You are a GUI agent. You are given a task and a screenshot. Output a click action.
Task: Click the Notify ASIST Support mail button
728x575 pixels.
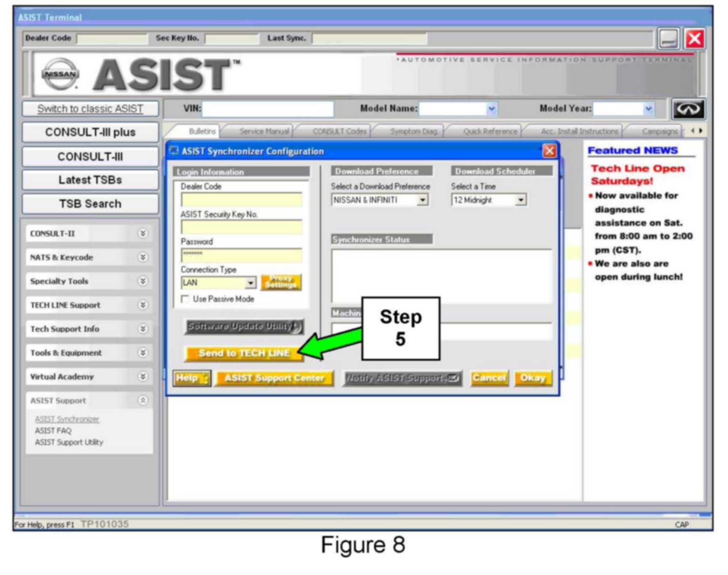(402, 378)
